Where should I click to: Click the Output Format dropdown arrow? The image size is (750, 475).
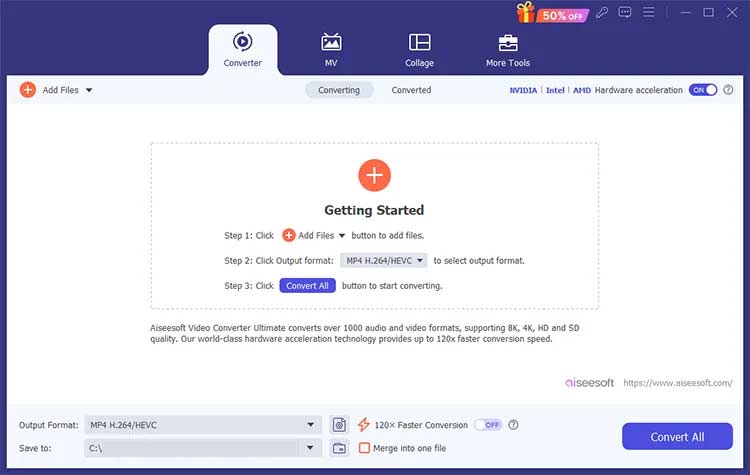pos(311,425)
